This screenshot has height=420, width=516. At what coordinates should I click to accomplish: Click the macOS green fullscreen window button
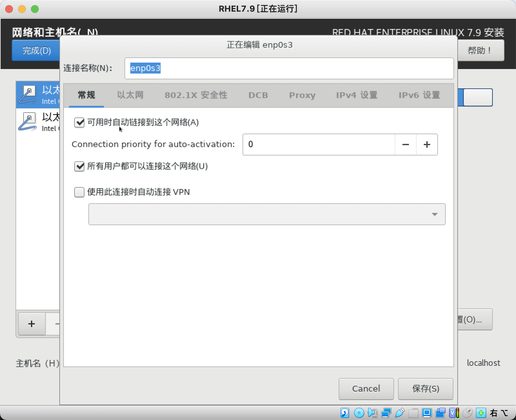[35, 9]
